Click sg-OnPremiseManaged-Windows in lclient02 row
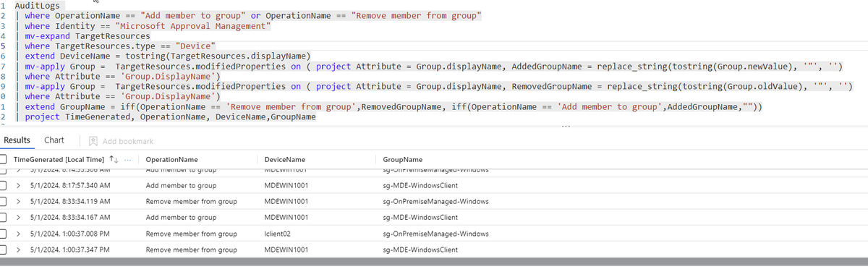 pos(435,234)
